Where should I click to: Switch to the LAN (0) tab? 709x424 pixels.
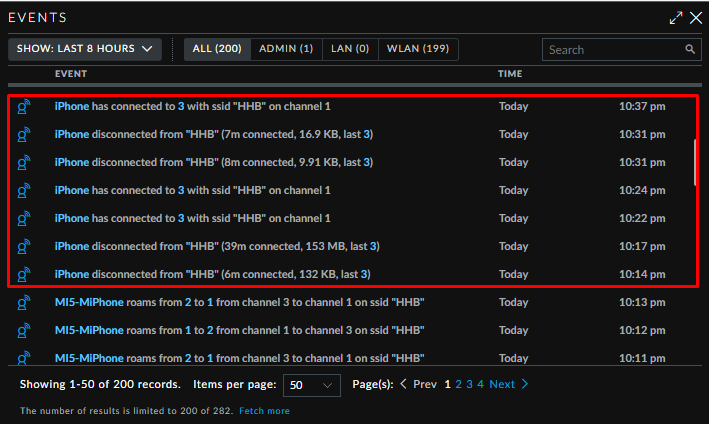(x=350, y=49)
